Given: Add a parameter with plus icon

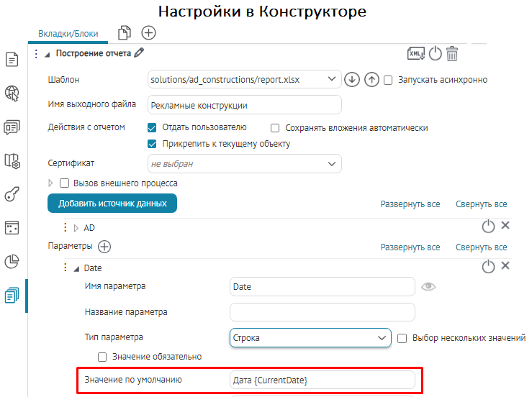Looking at the screenshot, I should [104, 247].
